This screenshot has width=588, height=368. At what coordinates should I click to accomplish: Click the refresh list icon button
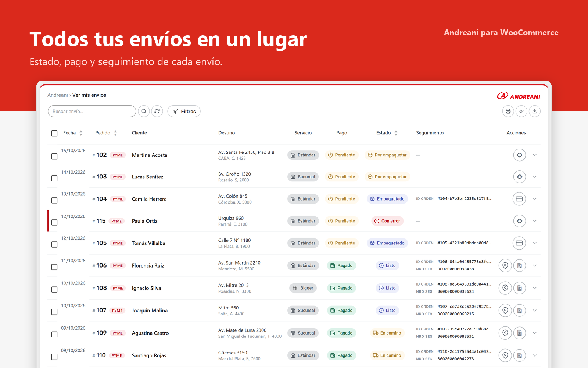(x=157, y=111)
